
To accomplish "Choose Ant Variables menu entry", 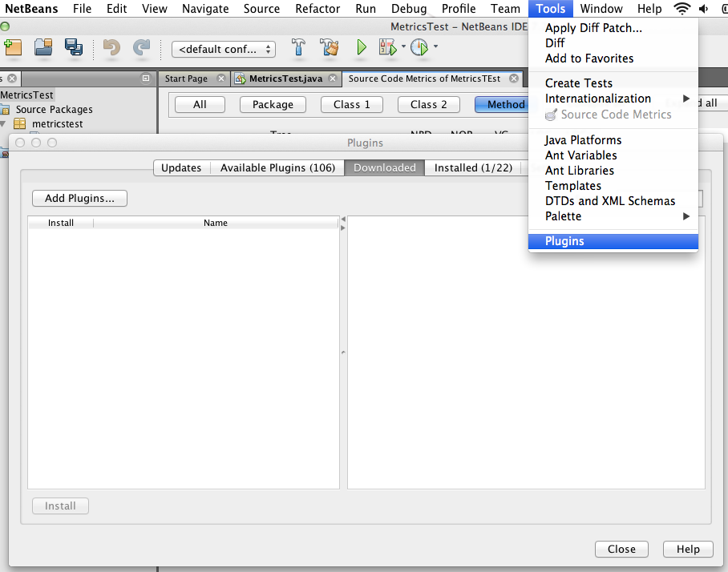I will 613,155.
